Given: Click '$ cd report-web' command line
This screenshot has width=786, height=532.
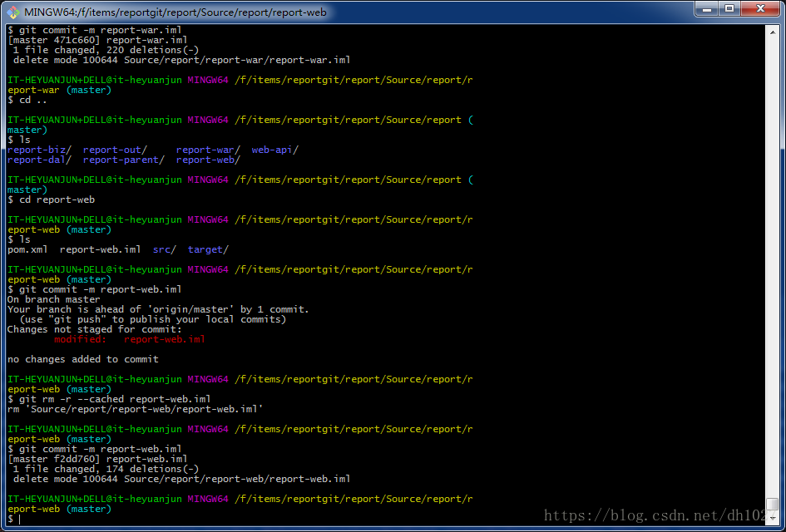Looking at the screenshot, I should coord(51,199).
